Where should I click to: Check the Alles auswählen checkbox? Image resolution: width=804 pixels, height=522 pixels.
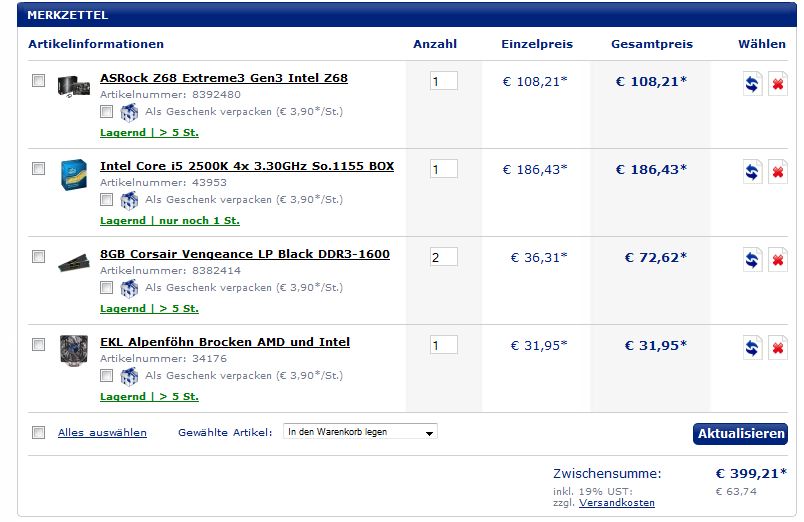point(38,432)
